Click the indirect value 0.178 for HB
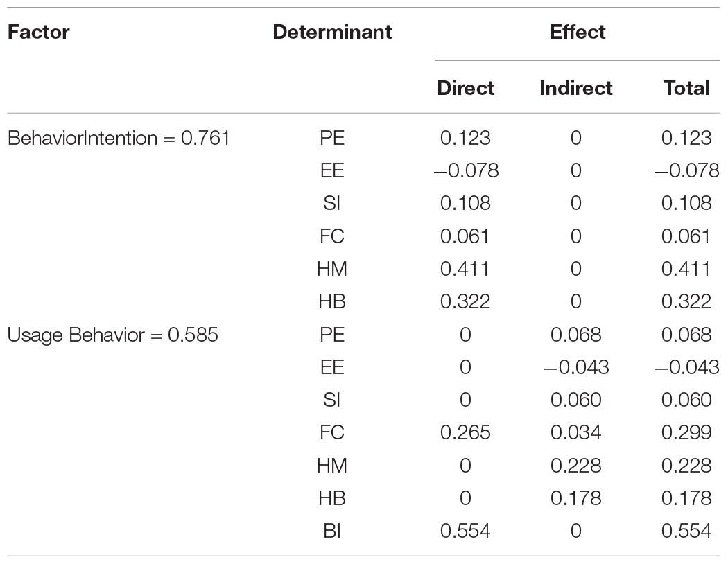This screenshot has width=728, height=564. pyautogui.click(x=575, y=498)
